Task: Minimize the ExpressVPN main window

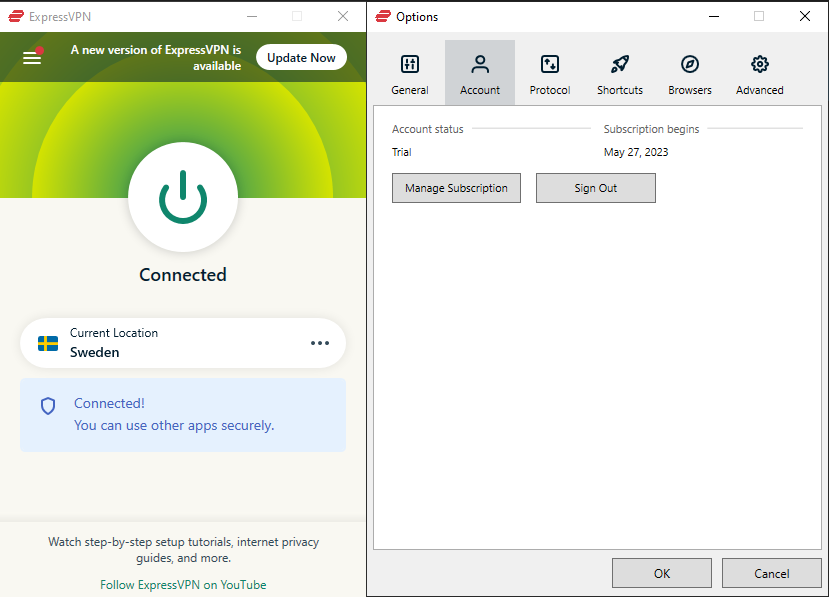Action: [x=252, y=16]
